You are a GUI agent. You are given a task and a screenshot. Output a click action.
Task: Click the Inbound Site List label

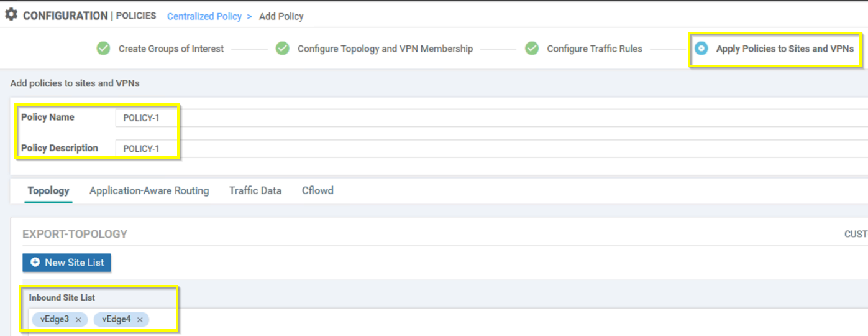point(62,297)
